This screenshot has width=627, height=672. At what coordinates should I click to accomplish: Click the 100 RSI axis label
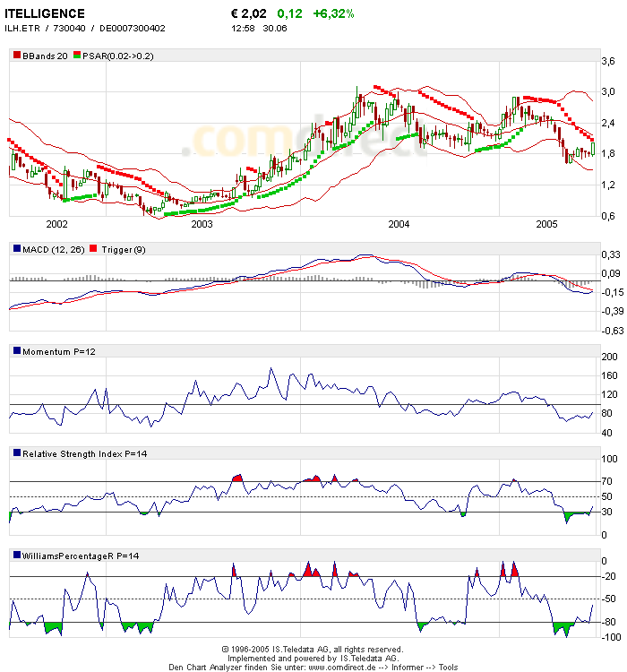[x=609, y=460]
